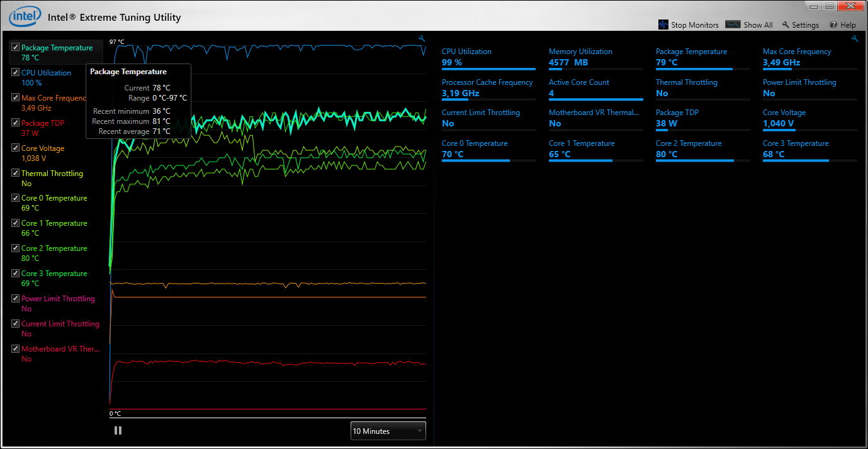The width and height of the screenshot is (868, 449).
Task: Click the 97 °C top axis label
Action: pos(117,42)
